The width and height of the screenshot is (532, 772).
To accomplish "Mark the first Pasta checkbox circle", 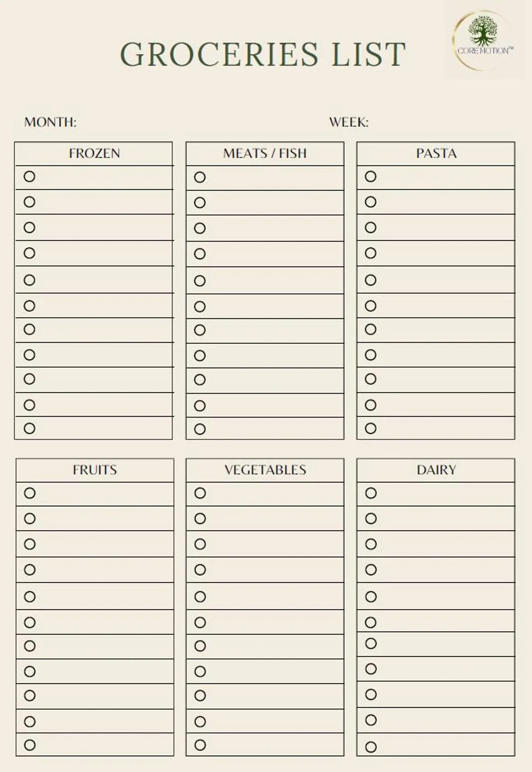I will (371, 177).
